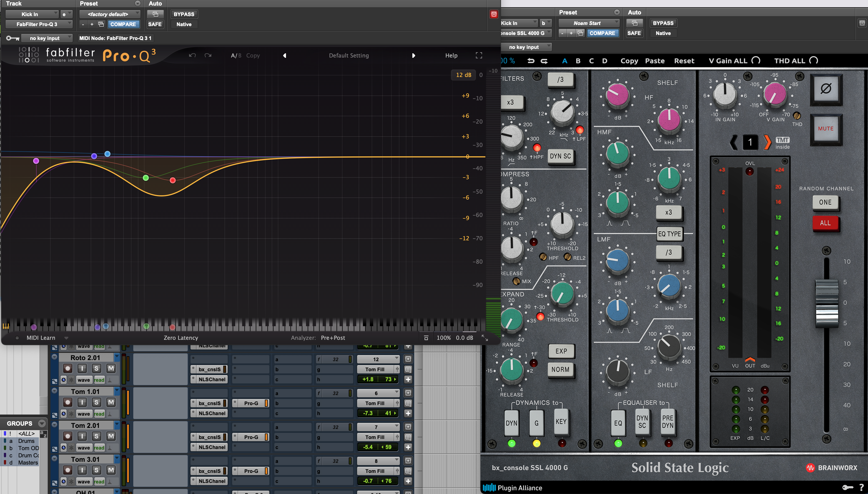Open the no key input dropdown in Pro-Q

(47, 38)
